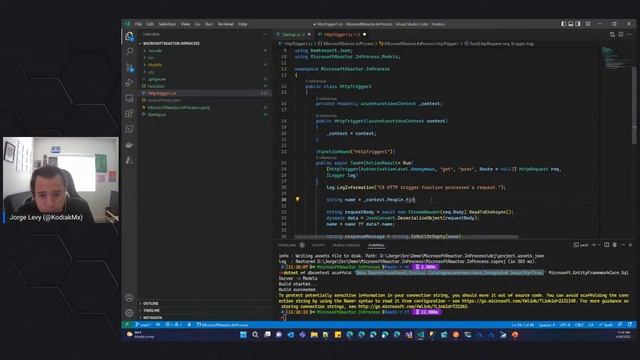640x360 pixels.
Task: Open editor More Actions ellipsis
Action: pos(629,35)
